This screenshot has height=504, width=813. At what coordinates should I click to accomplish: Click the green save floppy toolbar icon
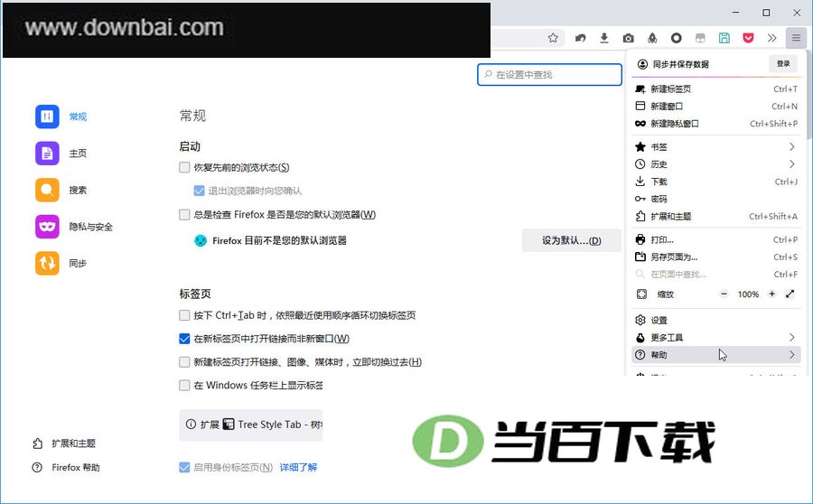tap(724, 38)
